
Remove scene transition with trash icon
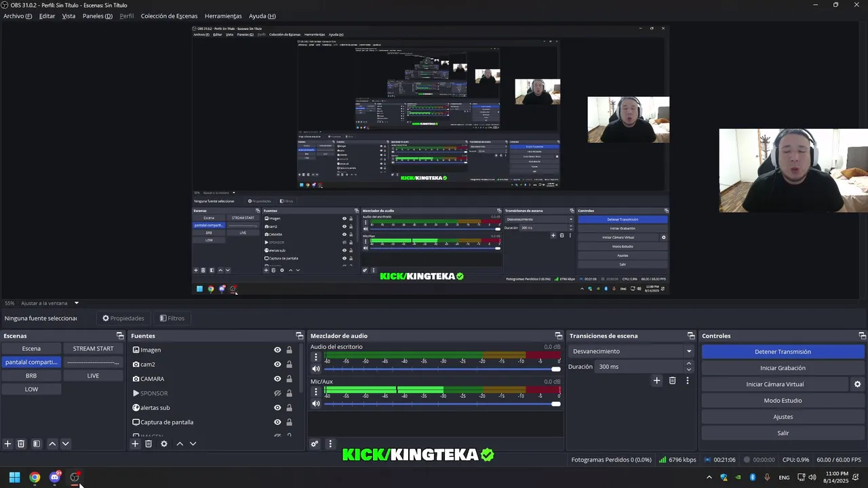[672, 381]
